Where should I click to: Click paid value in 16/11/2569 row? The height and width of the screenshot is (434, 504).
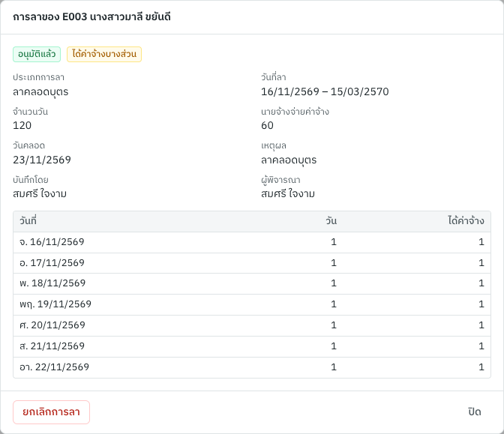481,242
